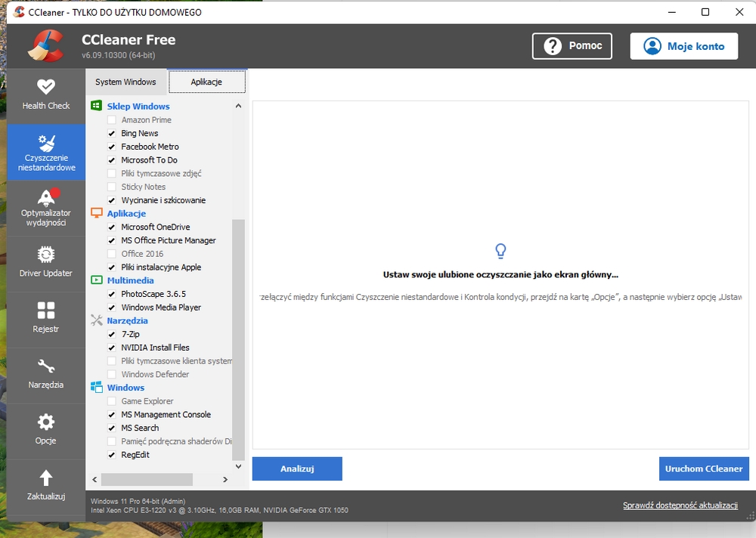Open Health Check heart icon

pyautogui.click(x=46, y=87)
